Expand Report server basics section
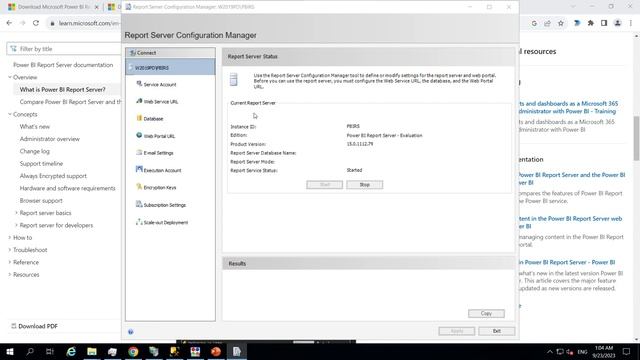 (x=45, y=213)
